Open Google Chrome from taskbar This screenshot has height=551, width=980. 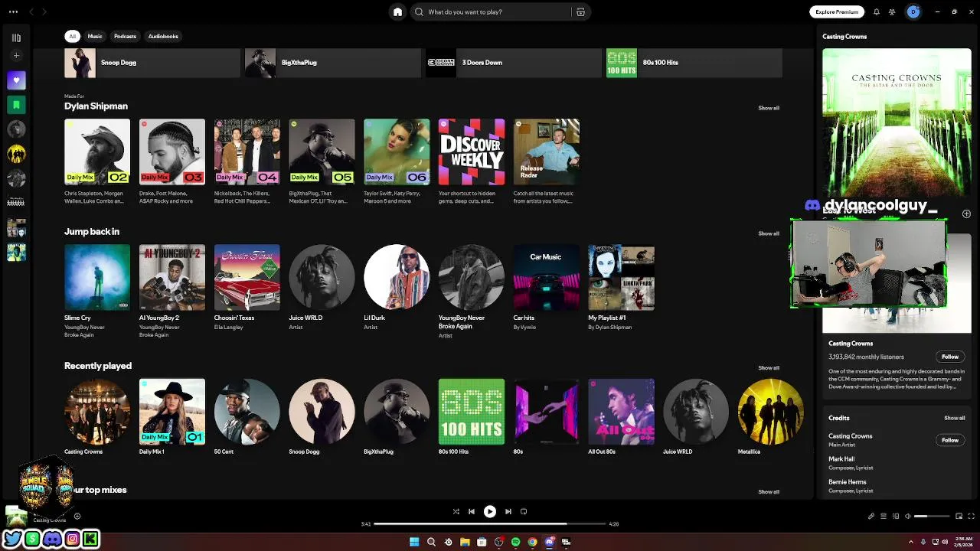tap(532, 542)
